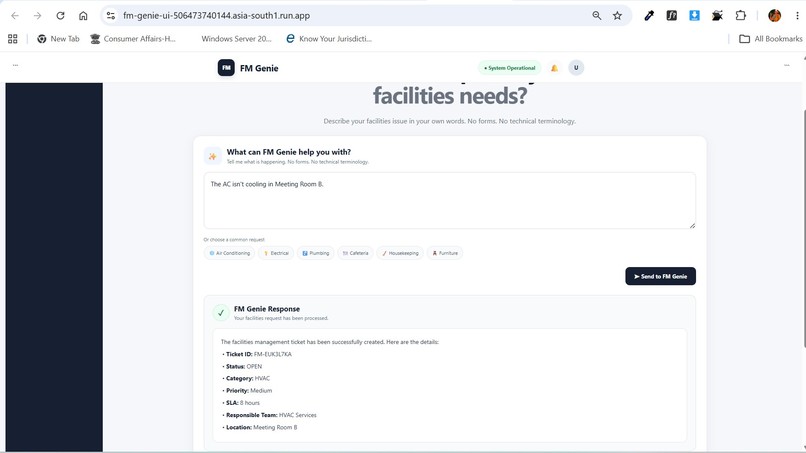Viewport: 806px width, 453px height.
Task: Choose the Plumbing quick request chip
Action: pyautogui.click(x=316, y=253)
